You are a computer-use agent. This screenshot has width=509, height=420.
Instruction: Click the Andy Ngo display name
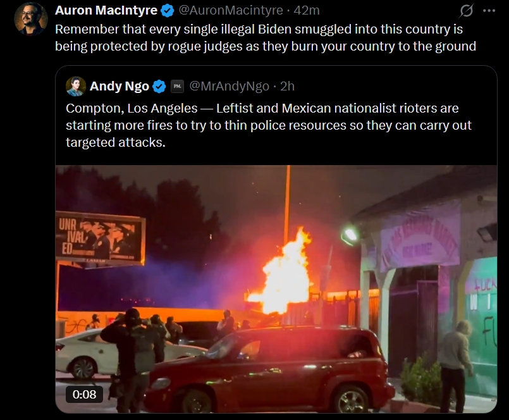click(x=119, y=87)
